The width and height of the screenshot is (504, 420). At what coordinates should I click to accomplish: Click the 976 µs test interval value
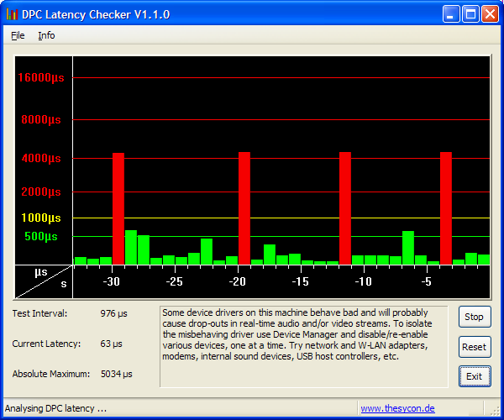(x=113, y=313)
